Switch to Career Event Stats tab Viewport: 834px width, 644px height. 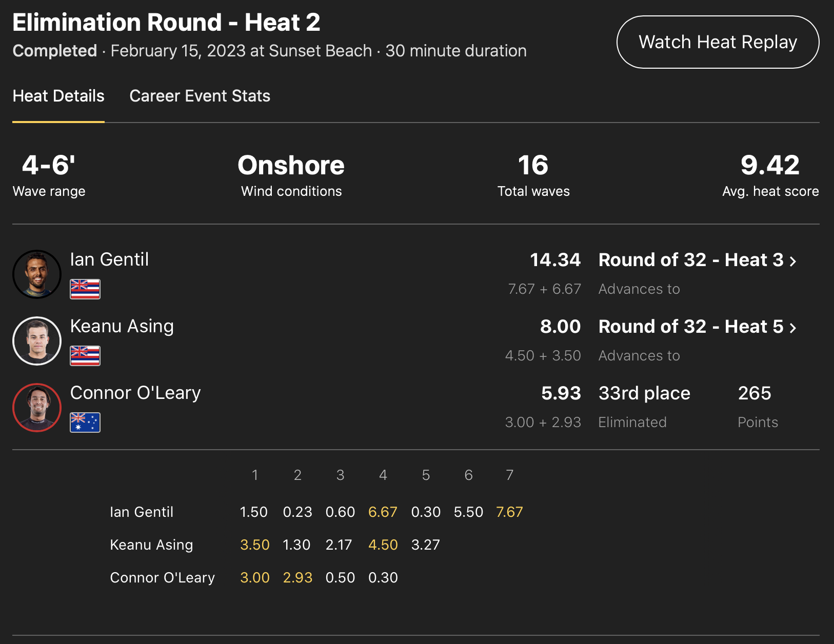coord(200,96)
